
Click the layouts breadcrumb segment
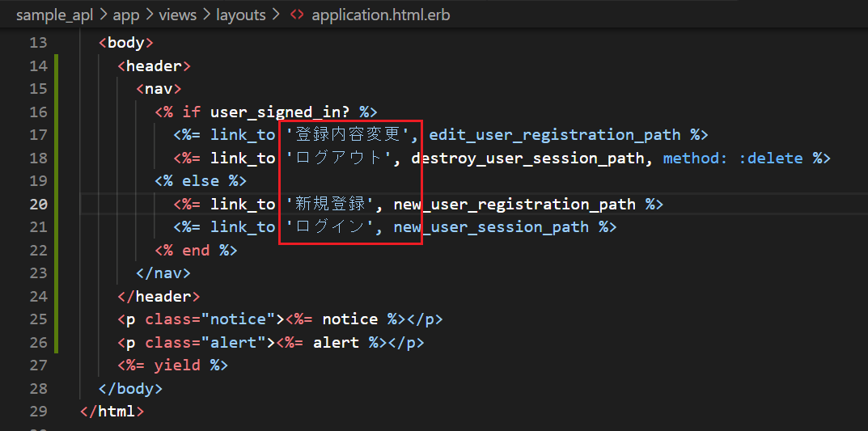point(241,15)
